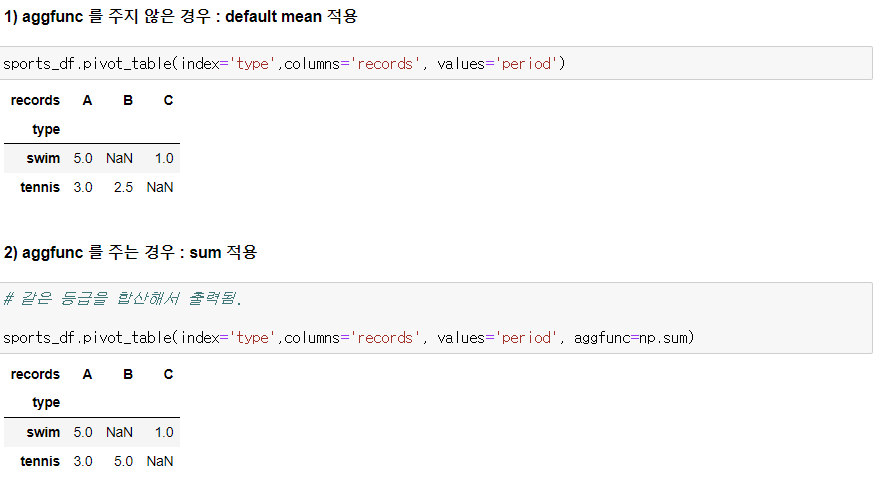This screenshot has height=478, width=885.
Task: Click 'records' header in first table
Action: [35, 100]
